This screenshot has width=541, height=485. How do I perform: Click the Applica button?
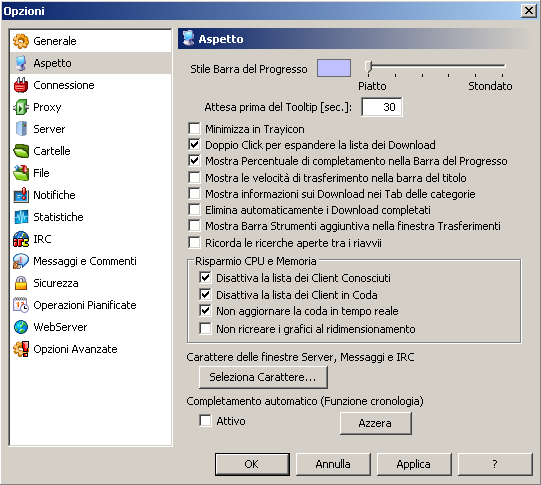[x=414, y=464]
